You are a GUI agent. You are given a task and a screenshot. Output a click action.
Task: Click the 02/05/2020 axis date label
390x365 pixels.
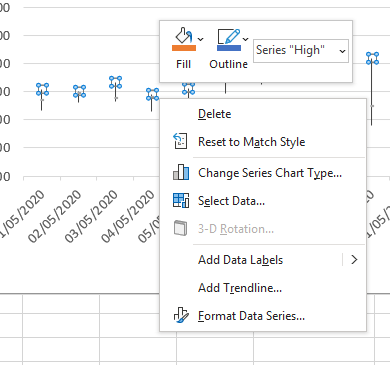tap(55, 216)
